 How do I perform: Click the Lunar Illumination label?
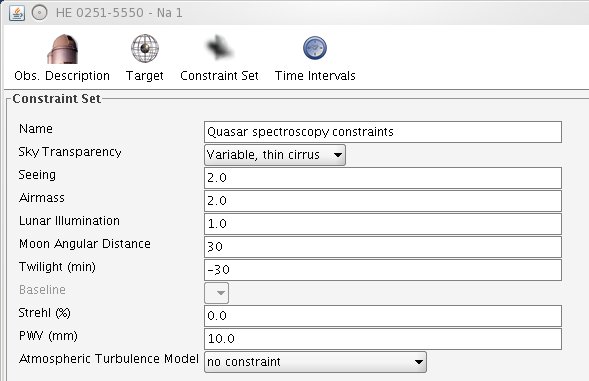coord(69,221)
